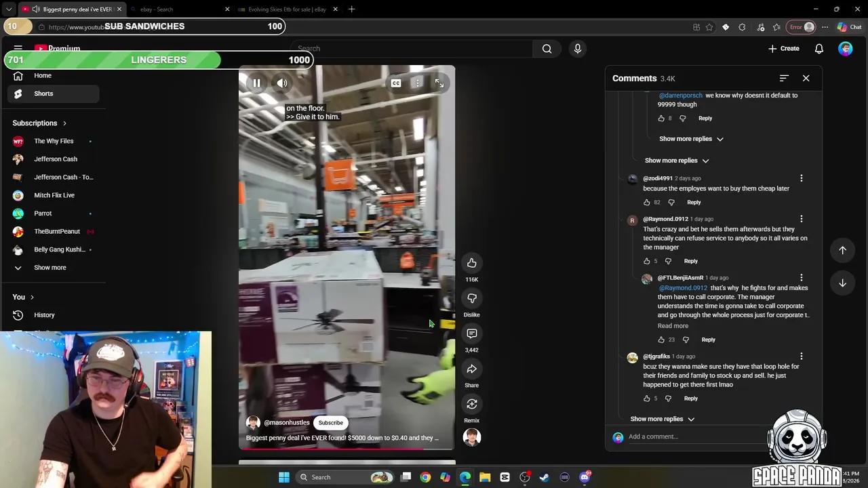The height and width of the screenshot is (488, 868).
Task: Reply to @zodi4991's comment
Action: coord(694,203)
